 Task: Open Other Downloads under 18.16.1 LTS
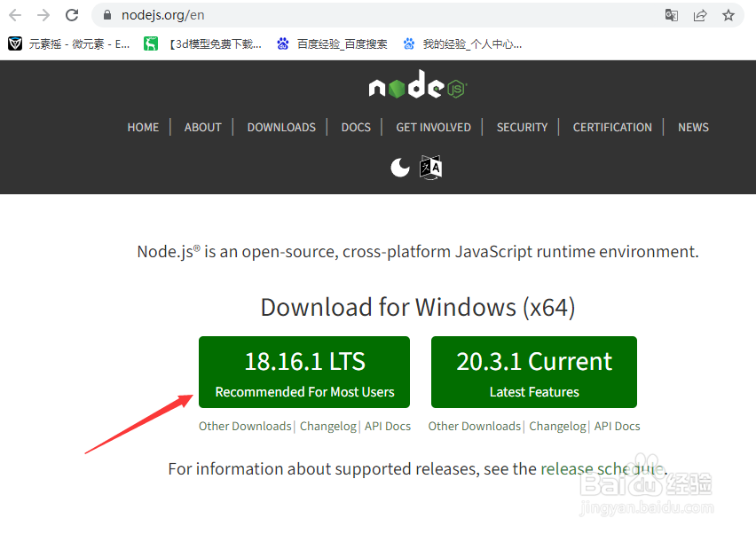coord(245,426)
